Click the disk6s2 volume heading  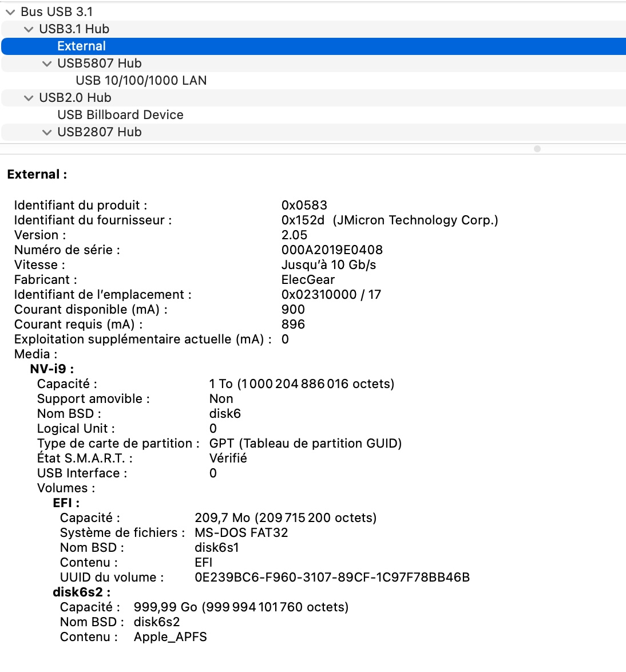pos(81,592)
